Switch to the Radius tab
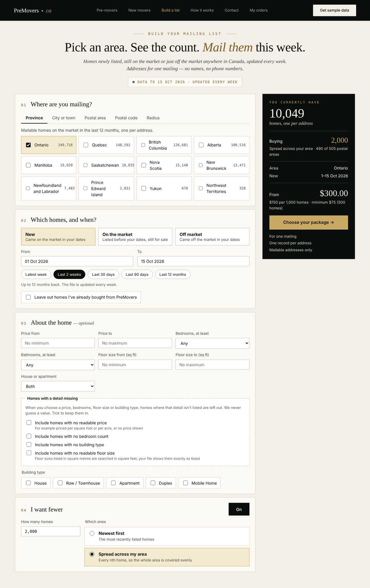Screen dimensions: 370x588 click(x=153, y=118)
